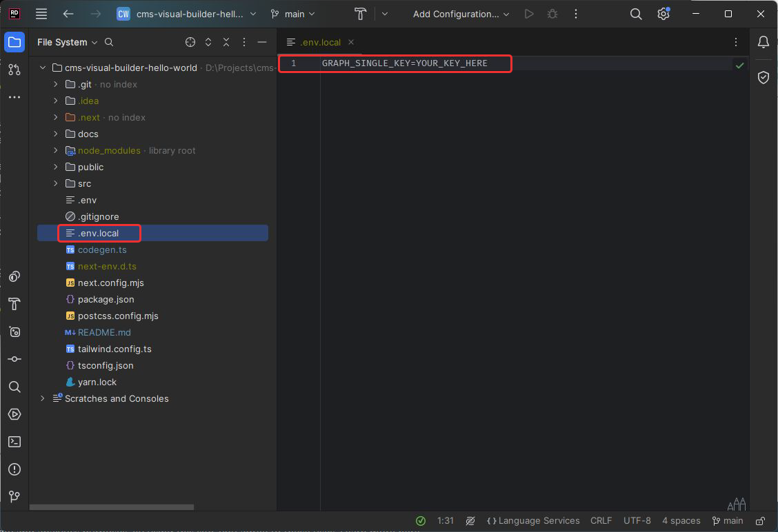The image size is (778, 532).
Task: Open the Terminal tool window
Action: 14,441
